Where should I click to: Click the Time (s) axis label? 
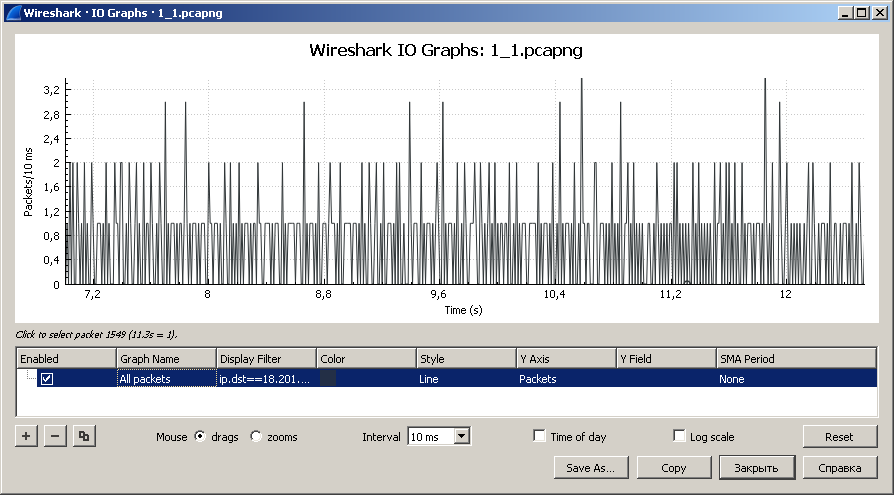coord(464,310)
